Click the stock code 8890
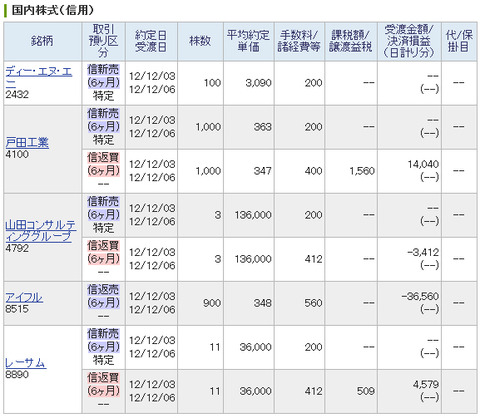Screen dimensions: 480x418 point(17,374)
